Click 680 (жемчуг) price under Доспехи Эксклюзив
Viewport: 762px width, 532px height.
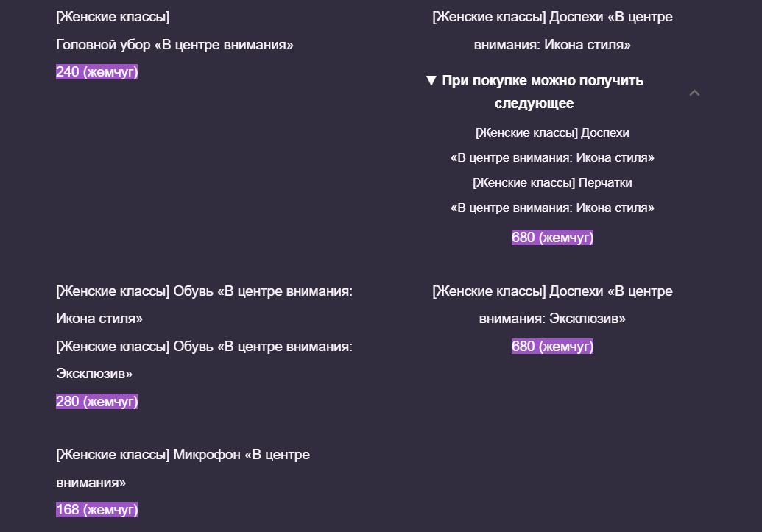coord(552,347)
